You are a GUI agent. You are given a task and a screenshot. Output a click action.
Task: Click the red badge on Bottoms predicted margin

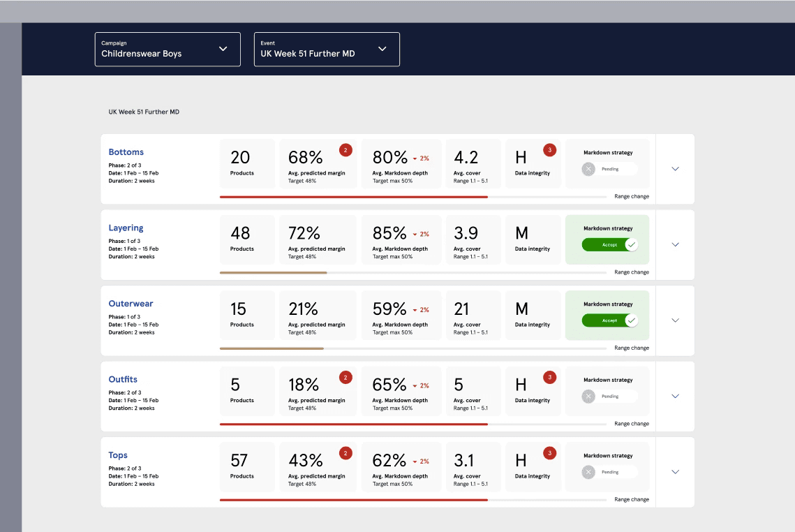pyautogui.click(x=346, y=150)
